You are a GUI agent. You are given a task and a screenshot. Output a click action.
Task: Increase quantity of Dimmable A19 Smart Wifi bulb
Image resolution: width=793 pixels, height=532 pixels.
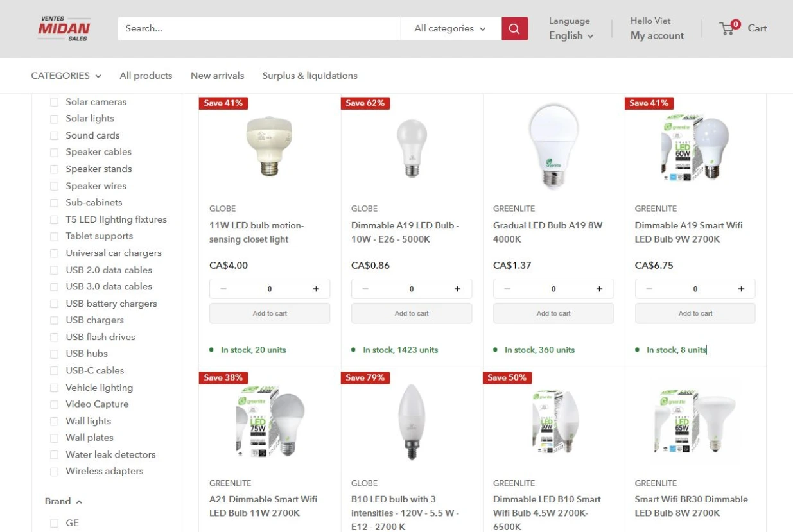point(741,289)
